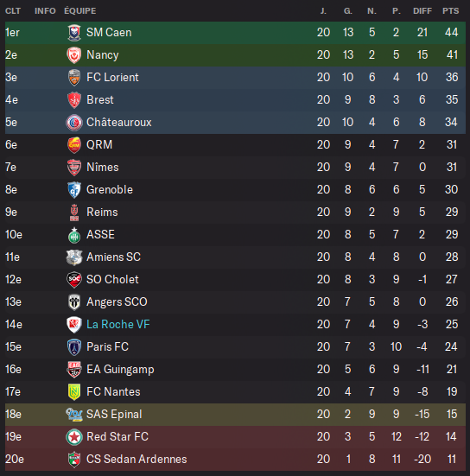This screenshot has width=470, height=476.
Task: Select the Amiens SC team name
Action: (x=113, y=257)
